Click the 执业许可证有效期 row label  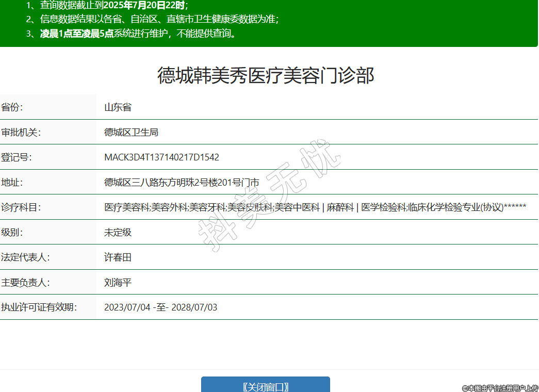click(x=39, y=307)
